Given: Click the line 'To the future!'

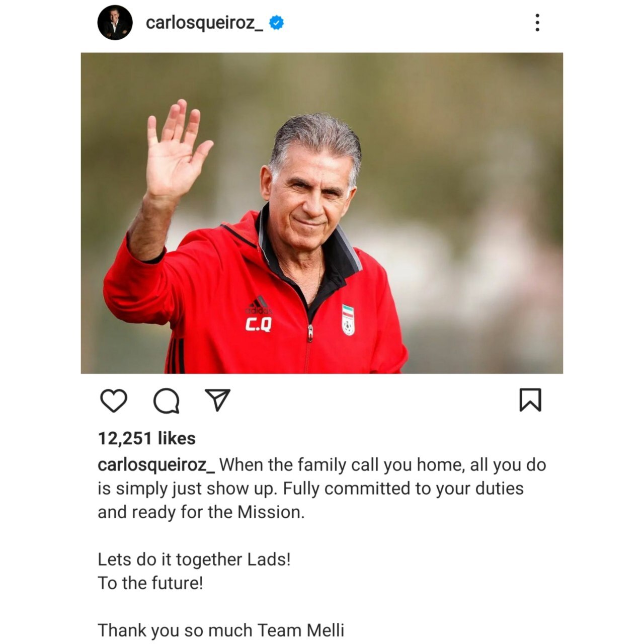Looking at the screenshot, I should click(x=150, y=583).
